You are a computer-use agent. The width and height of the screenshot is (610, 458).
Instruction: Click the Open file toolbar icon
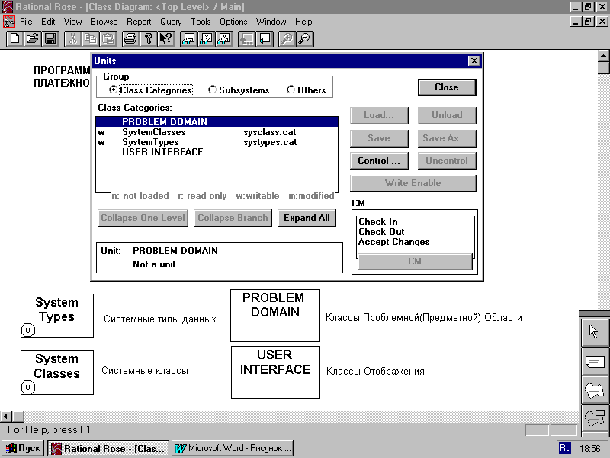click(x=31, y=39)
